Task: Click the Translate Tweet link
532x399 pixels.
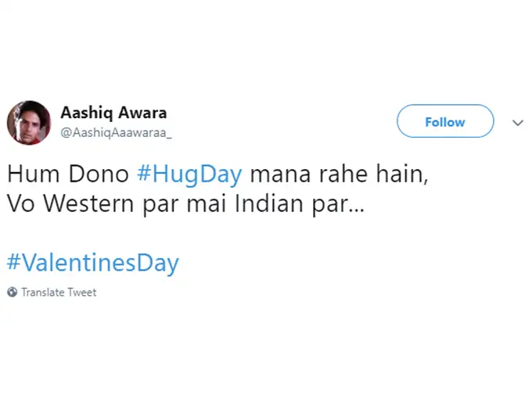Action: pos(59,292)
